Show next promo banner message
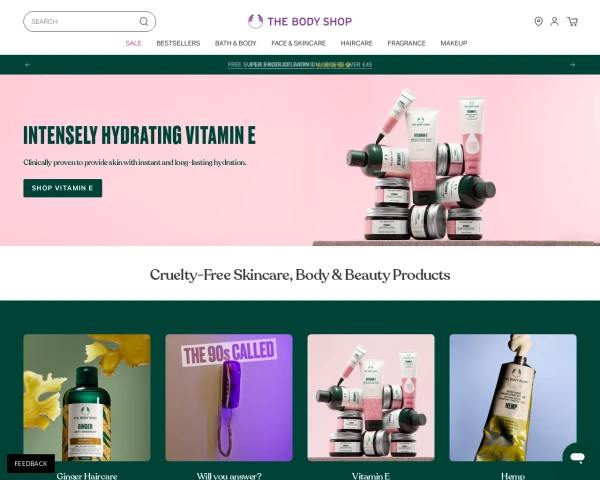This screenshot has width=600, height=480. click(572, 65)
